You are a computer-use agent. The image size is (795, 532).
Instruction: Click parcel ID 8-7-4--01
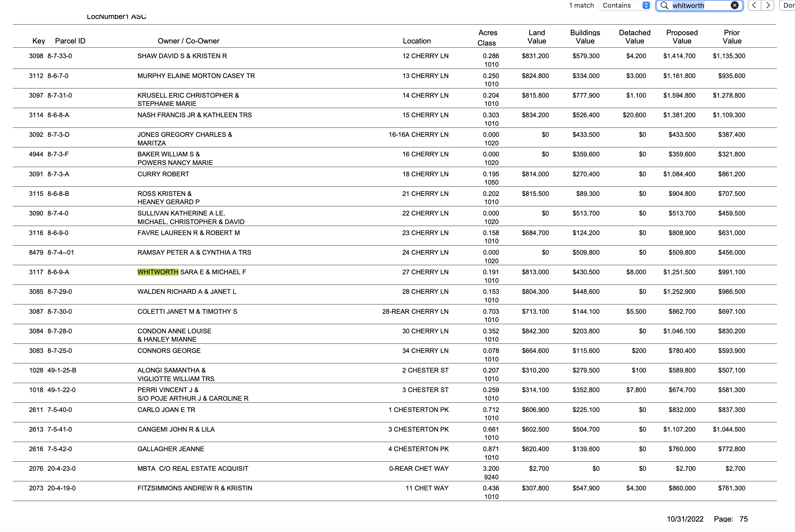(x=61, y=253)
